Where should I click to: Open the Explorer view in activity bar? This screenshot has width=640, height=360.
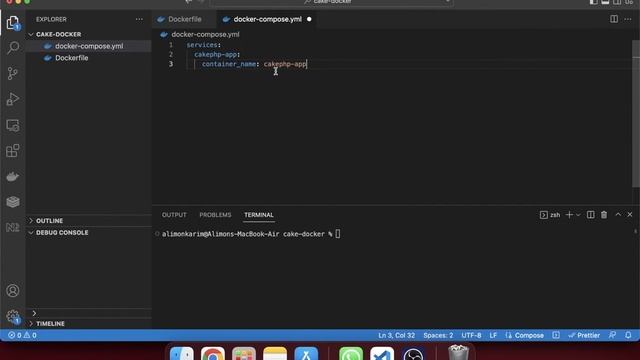(x=13, y=22)
